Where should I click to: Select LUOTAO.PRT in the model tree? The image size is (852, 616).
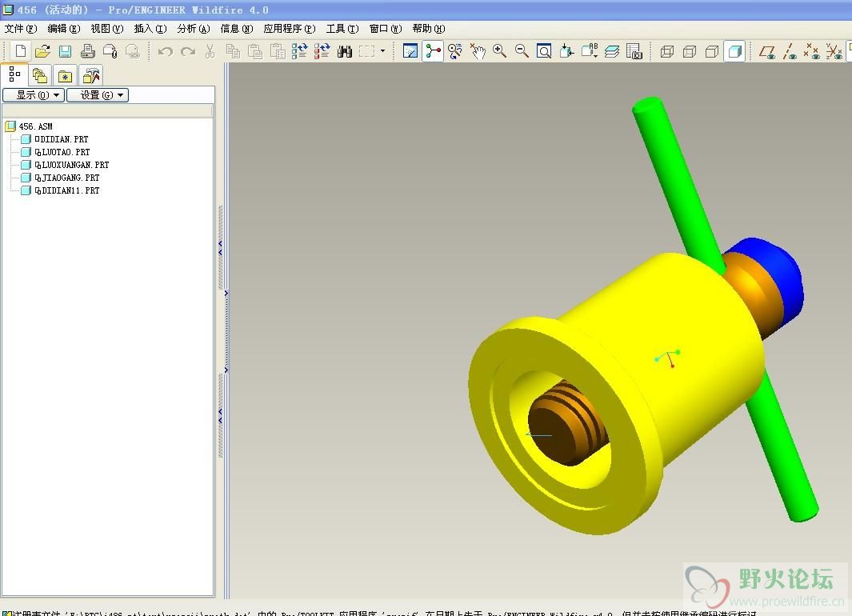click(x=62, y=152)
